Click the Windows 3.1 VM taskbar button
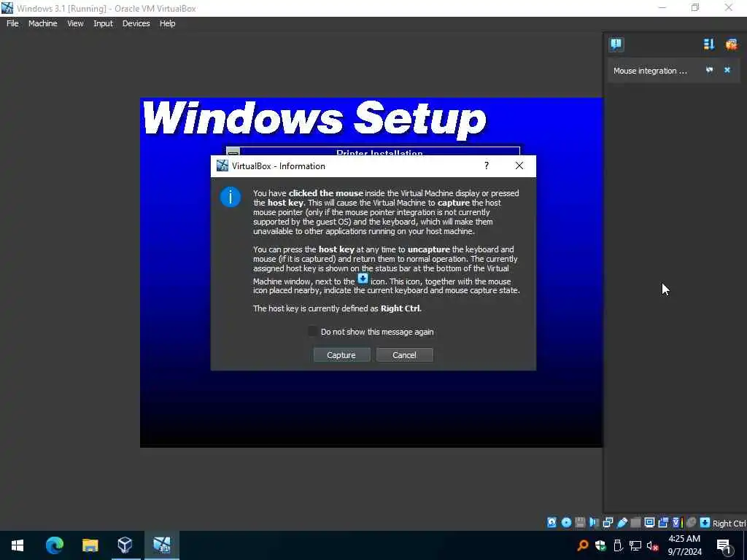 click(161, 545)
